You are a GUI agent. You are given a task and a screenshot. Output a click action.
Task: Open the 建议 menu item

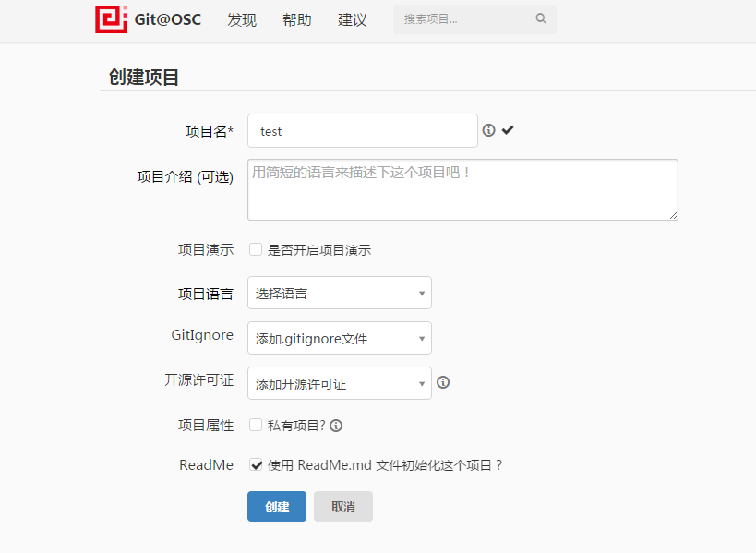(352, 19)
